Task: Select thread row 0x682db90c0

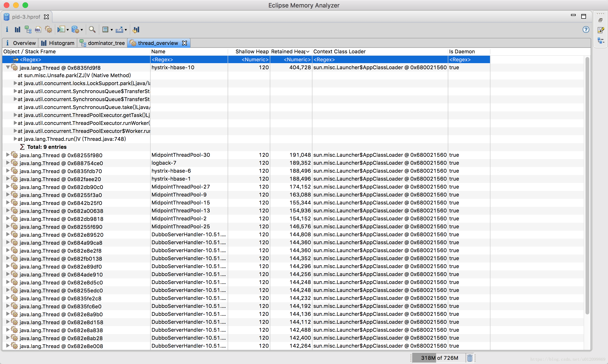Action: (61, 187)
